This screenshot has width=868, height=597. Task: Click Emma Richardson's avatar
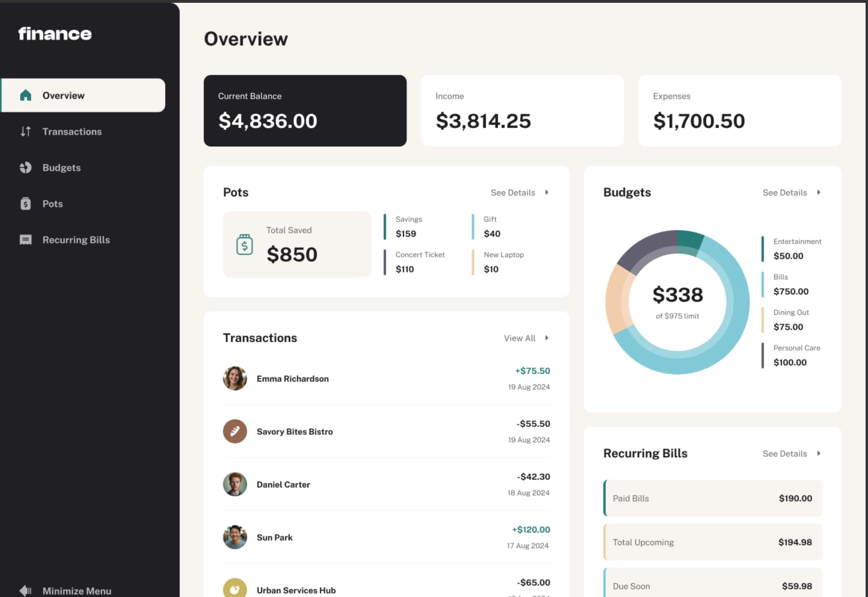tap(235, 378)
